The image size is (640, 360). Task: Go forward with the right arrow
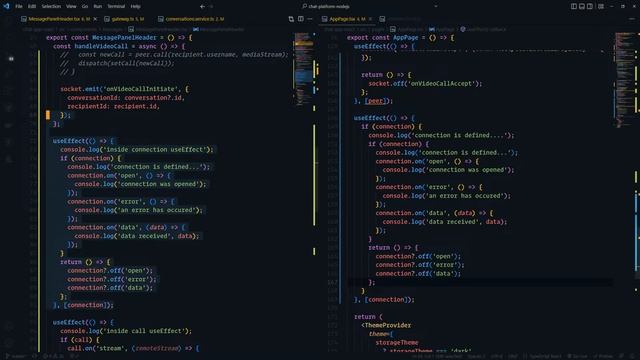click(x=211, y=7)
